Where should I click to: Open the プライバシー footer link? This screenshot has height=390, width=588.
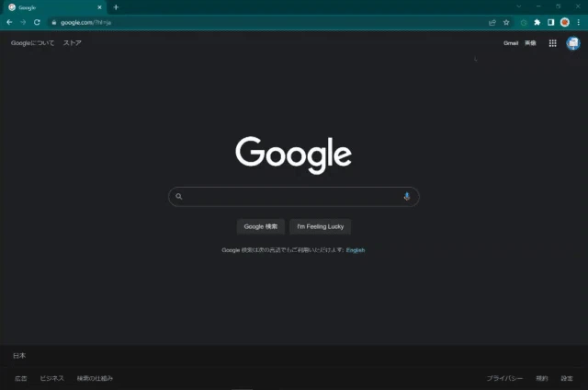(x=504, y=378)
